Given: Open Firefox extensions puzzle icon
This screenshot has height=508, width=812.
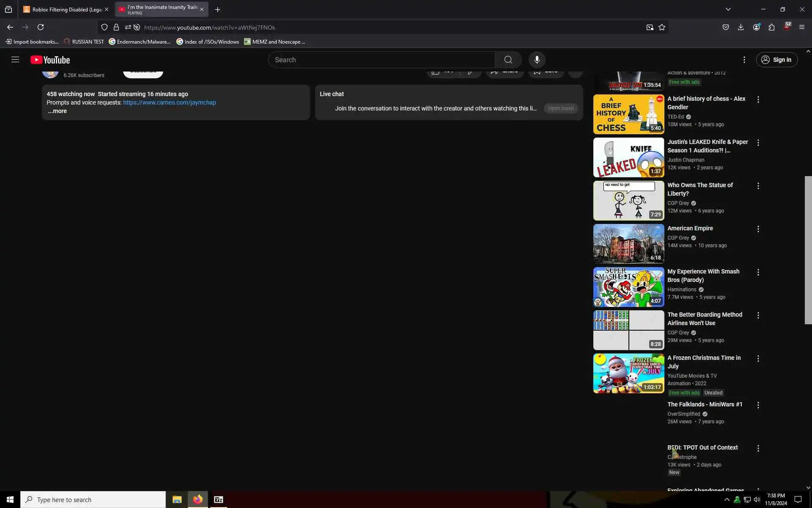Looking at the screenshot, I should 771,27.
